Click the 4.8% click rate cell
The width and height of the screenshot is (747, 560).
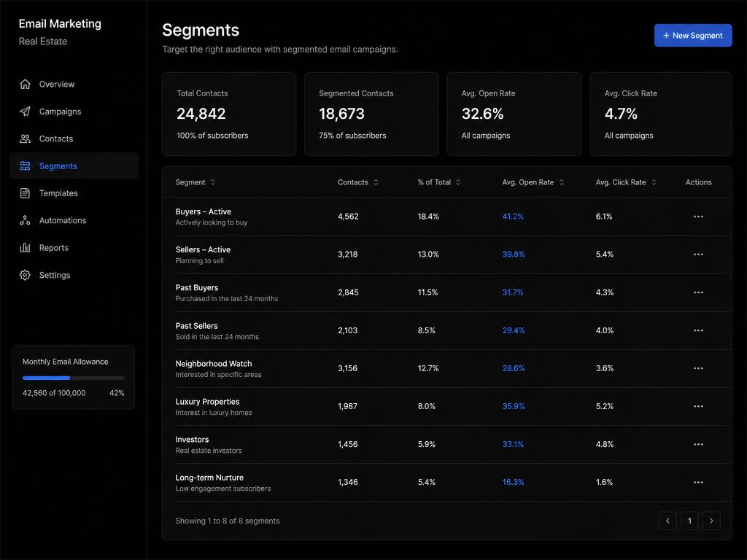coord(605,444)
